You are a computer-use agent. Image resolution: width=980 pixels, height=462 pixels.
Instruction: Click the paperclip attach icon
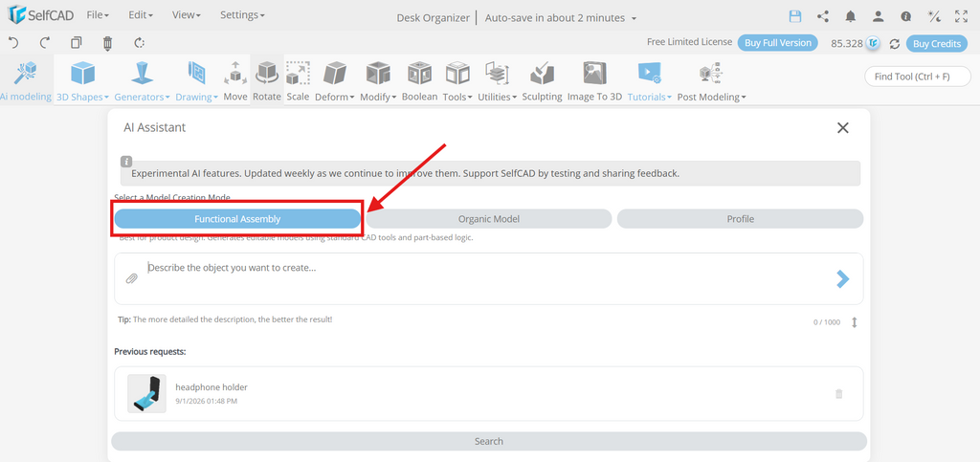[131, 278]
